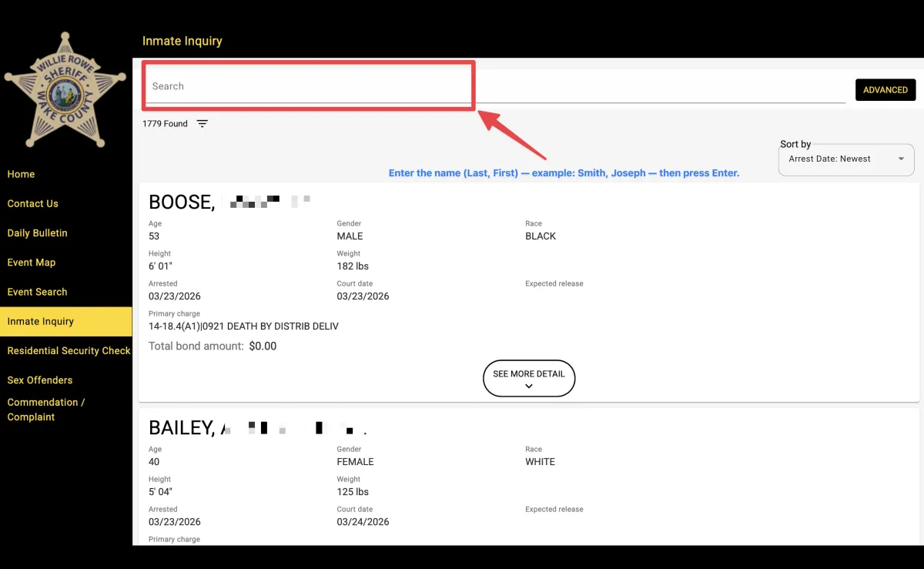Open the ADVANCED search button
Screen dimensions: 924x569
885,90
